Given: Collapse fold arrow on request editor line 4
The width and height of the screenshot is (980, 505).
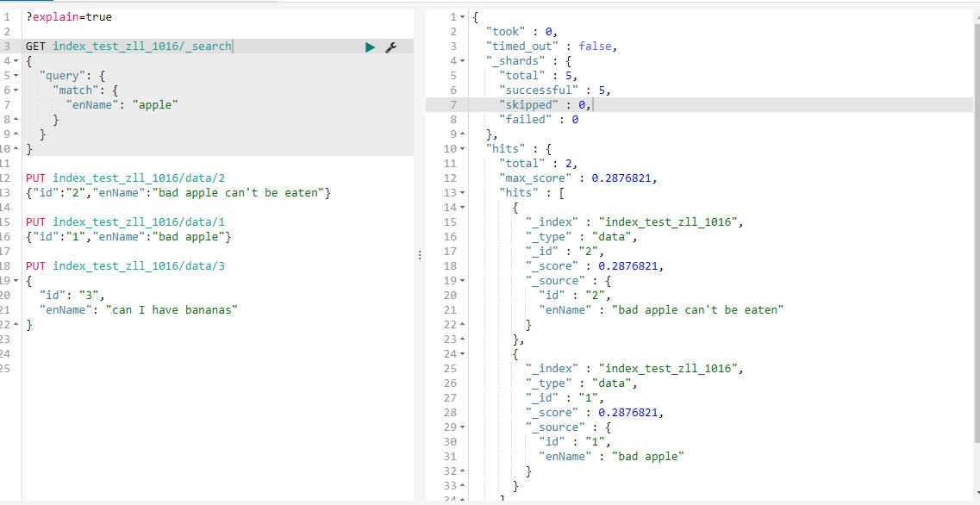Looking at the screenshot, I should (16, 61).
